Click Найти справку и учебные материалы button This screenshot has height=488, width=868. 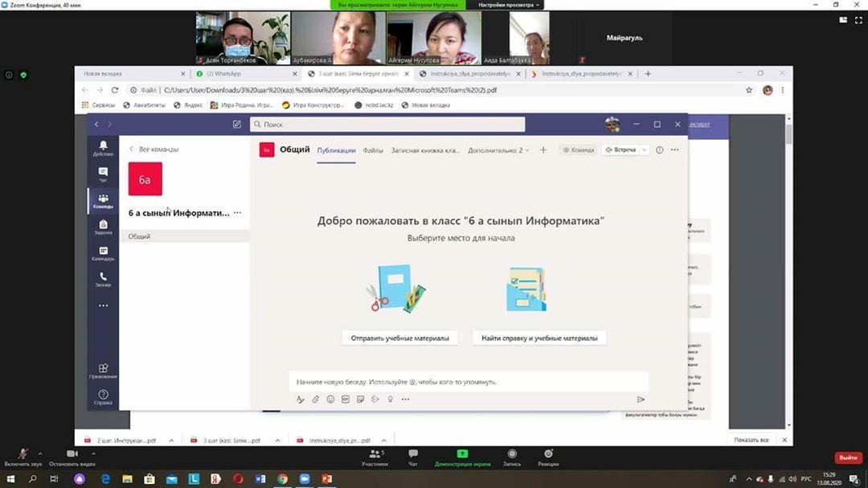(x=539, y=338)
